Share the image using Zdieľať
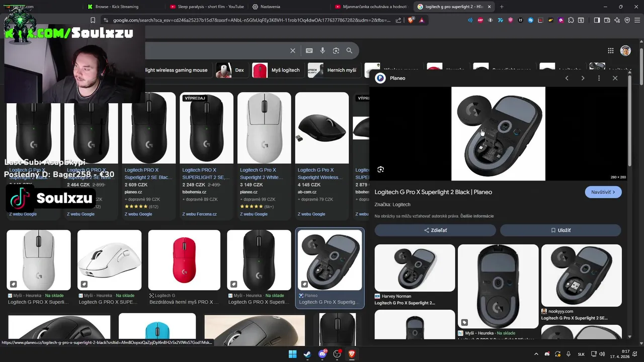Screen dimensions: 644x362 tap(435, 230)
